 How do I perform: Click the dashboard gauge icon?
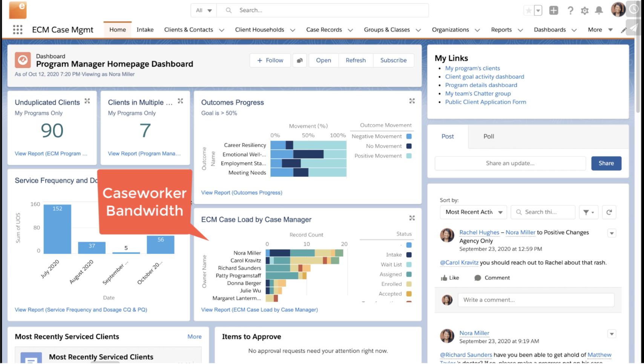point(23,60)
